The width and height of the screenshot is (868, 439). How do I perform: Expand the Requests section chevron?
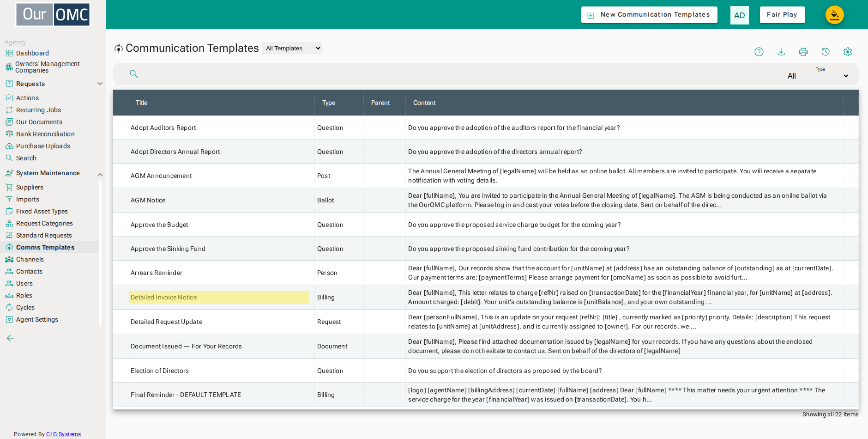pos(100,84)
